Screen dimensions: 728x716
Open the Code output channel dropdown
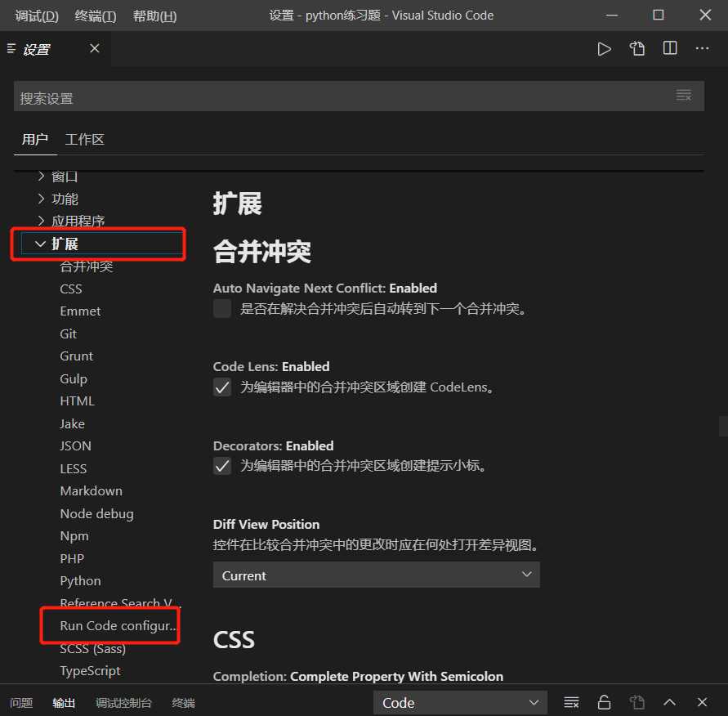click(x=460, y=702)
